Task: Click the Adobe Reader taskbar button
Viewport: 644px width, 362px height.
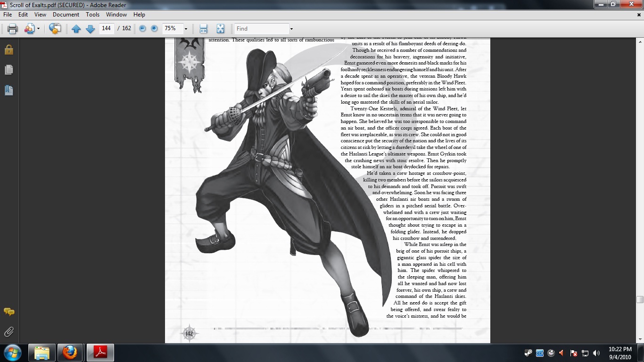Action: 100,353
